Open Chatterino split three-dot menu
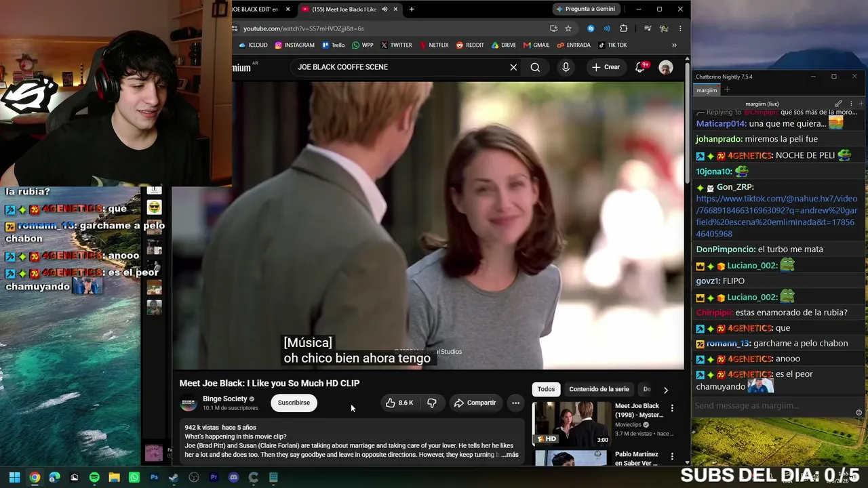The height and width of the screenshot is (488, 868). (851, 104)
